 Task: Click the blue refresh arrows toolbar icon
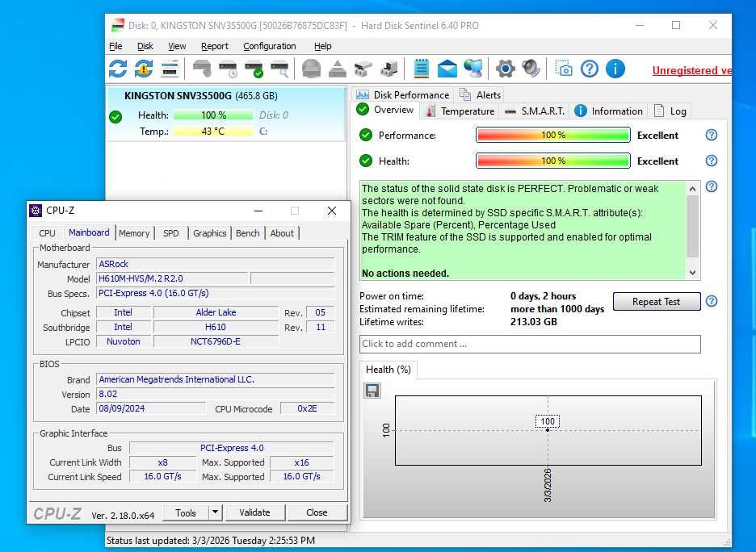coord(118,69)
